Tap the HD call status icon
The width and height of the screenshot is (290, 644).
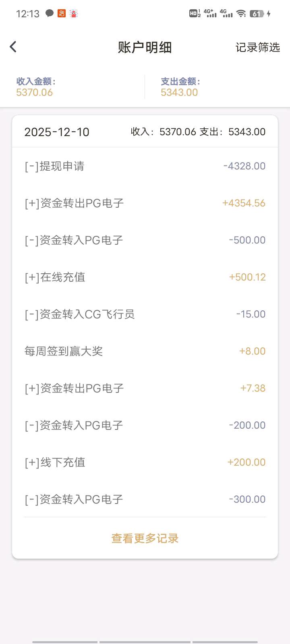195,14
